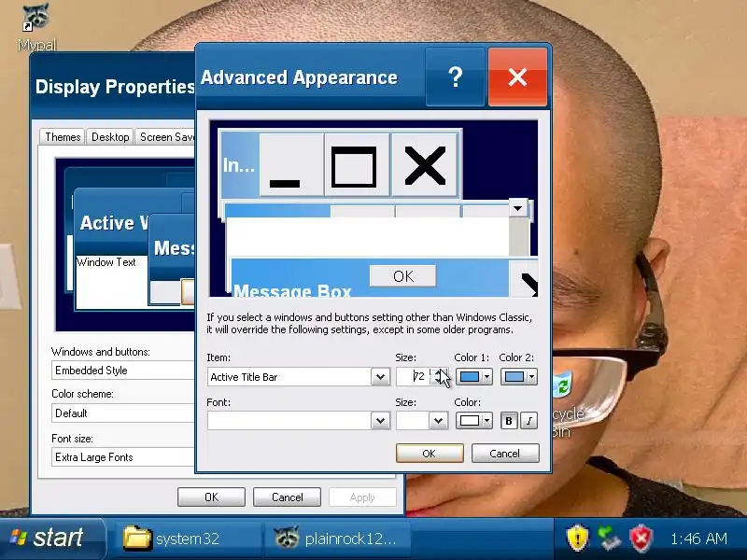Close the Advanced Appearance dialog

coord(517,77)
